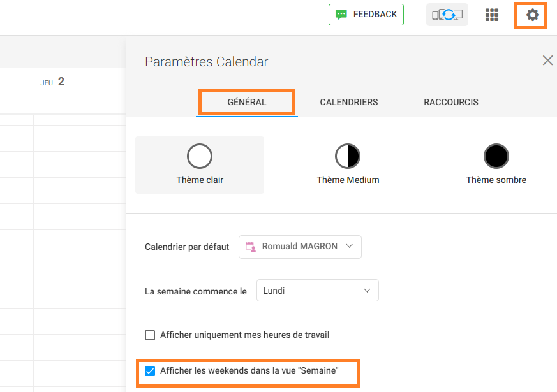
Task: Switch to the CALENDRIERS tab
Action: click(349, 102)
